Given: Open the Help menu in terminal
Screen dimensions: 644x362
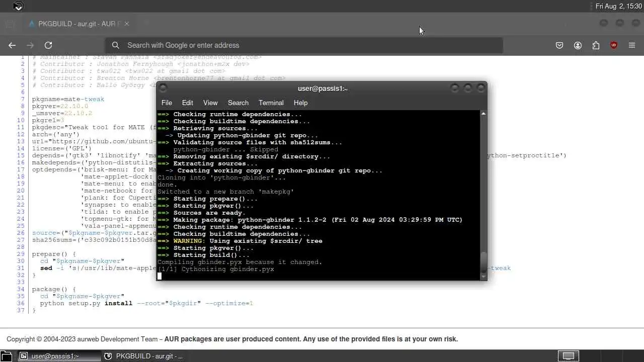Looking at the screenshot, I should (300, 103).
